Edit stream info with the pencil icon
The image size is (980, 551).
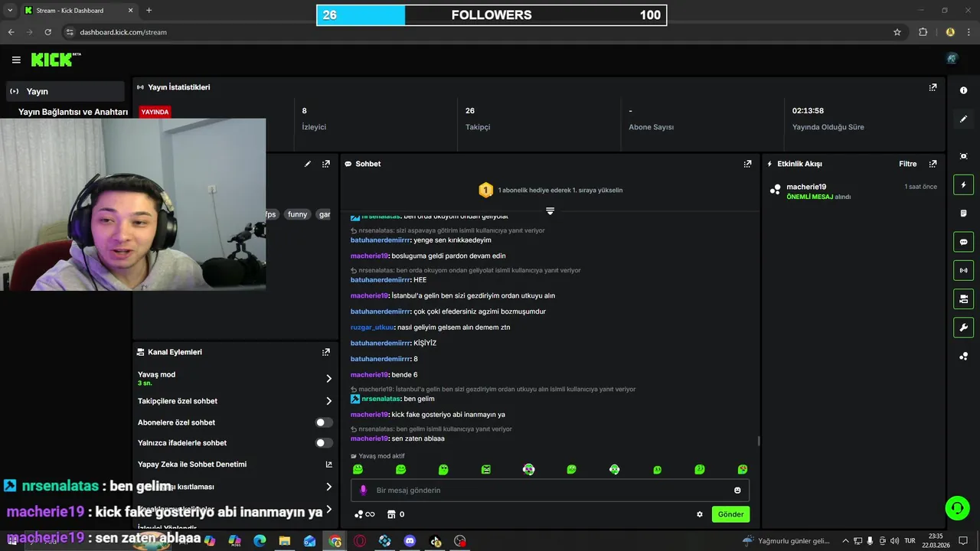pos(308,164)
